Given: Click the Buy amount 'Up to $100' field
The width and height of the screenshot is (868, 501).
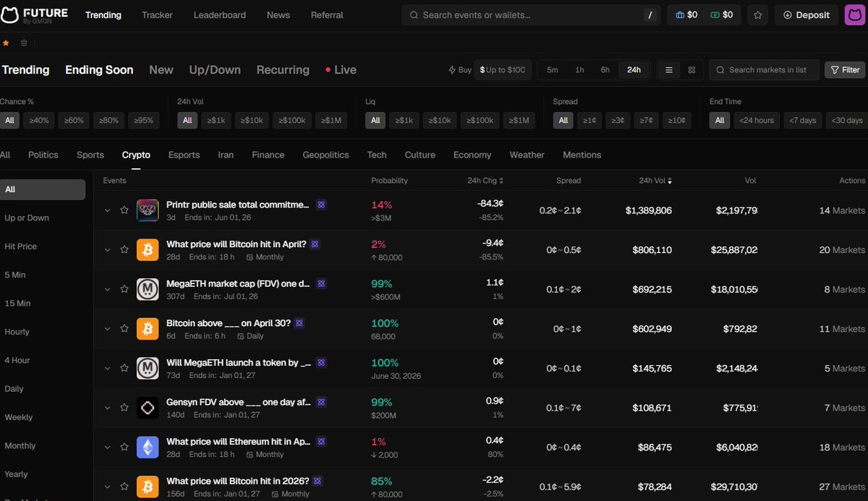Looking at the screenshot, I should point(503,70).
